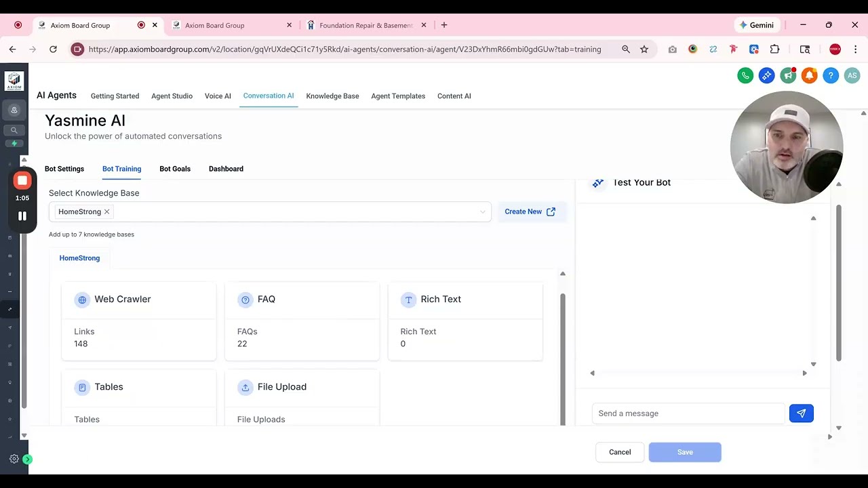Open the FAQ card

(x=302, y=321)
